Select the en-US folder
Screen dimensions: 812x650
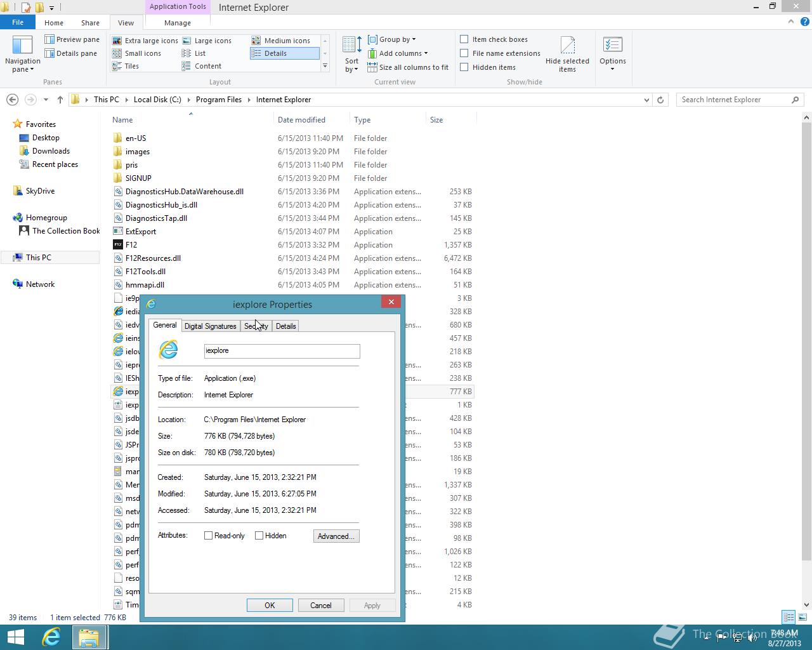click(x=136, y=138)
